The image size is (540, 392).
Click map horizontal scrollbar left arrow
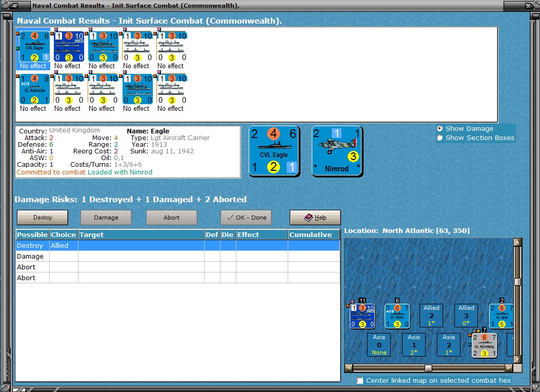pyautogui.click(x=349, y=368)
